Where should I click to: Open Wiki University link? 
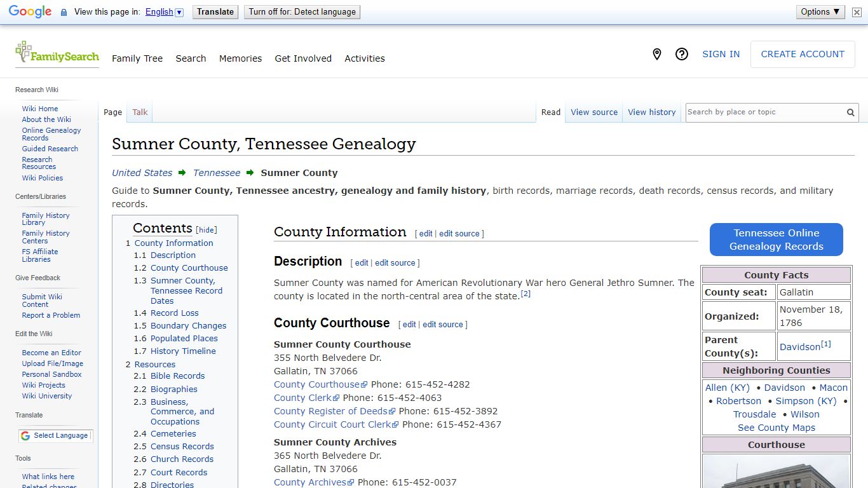coord(47,396)
